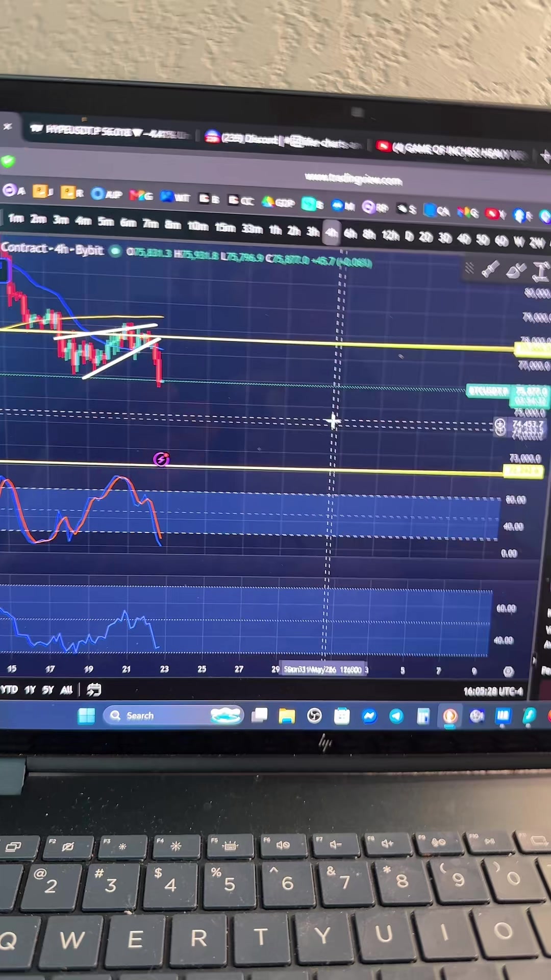Switch to the Discord browser tab
This screenshot has height=980, width=551.
(283, 140)
